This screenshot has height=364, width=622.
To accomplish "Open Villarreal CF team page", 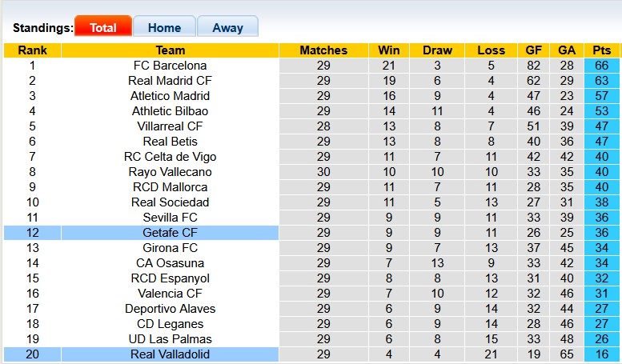I will point(170,126).
